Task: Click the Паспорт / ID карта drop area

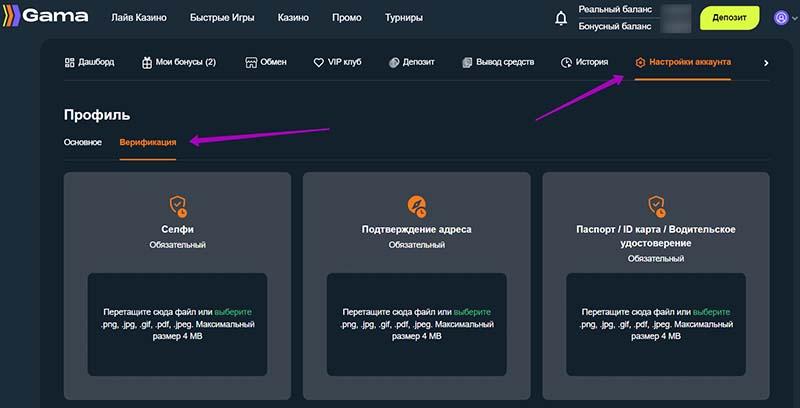Action: click(x=656, y=324)
